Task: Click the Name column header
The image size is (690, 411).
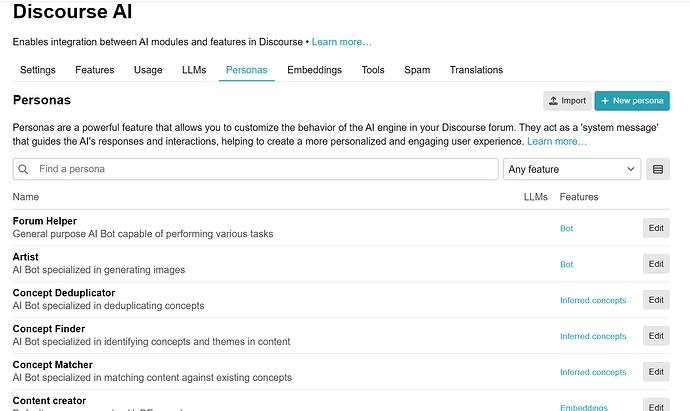Action: [x=26, y=197]
